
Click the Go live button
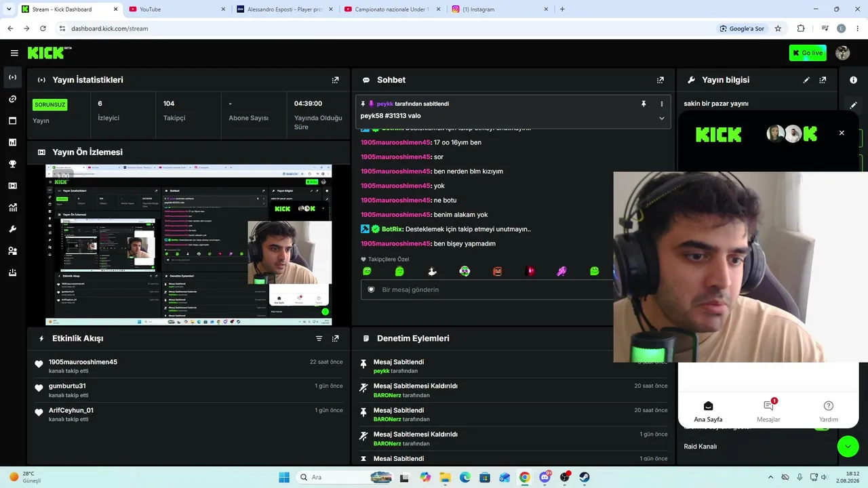[x=808, y=53]
